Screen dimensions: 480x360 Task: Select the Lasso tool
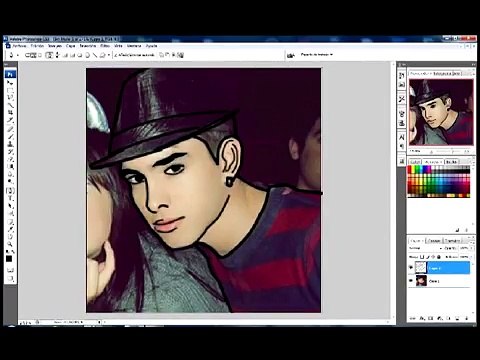click(11, 97)
